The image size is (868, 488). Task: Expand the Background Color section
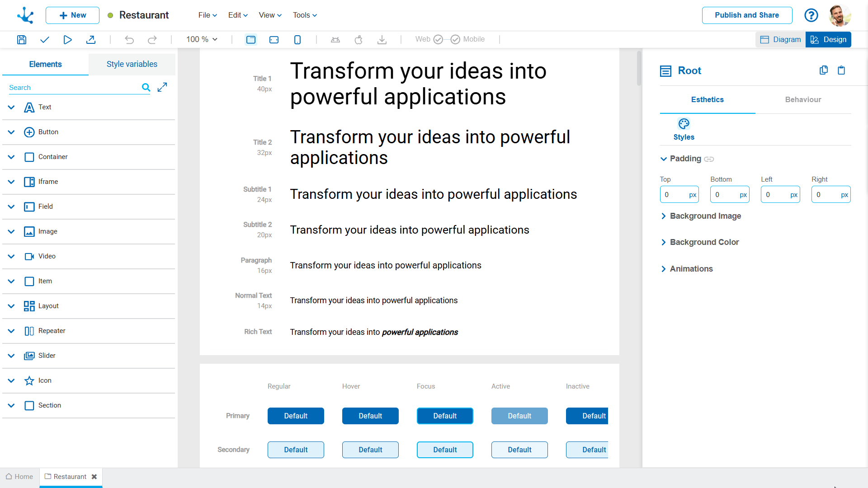pyautogui.click(x=704, y=242)
